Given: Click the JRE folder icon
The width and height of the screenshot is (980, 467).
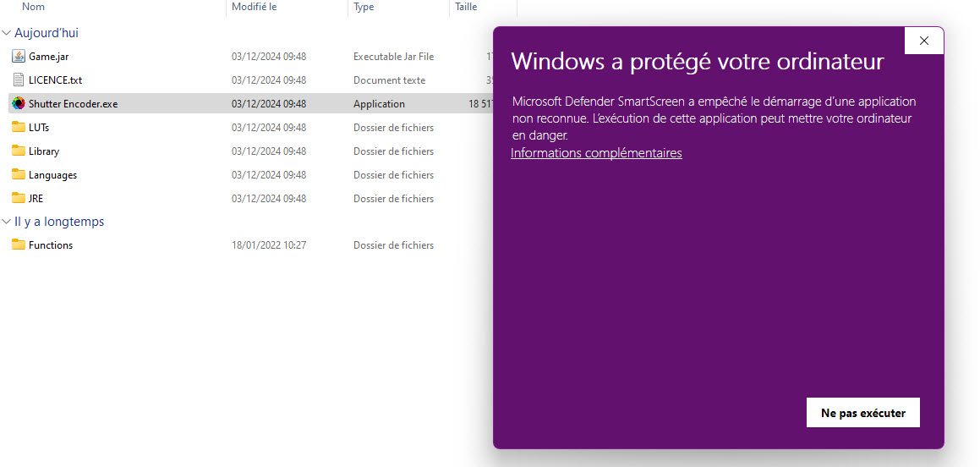Looking at the screenshot, I should pos(19,199).
